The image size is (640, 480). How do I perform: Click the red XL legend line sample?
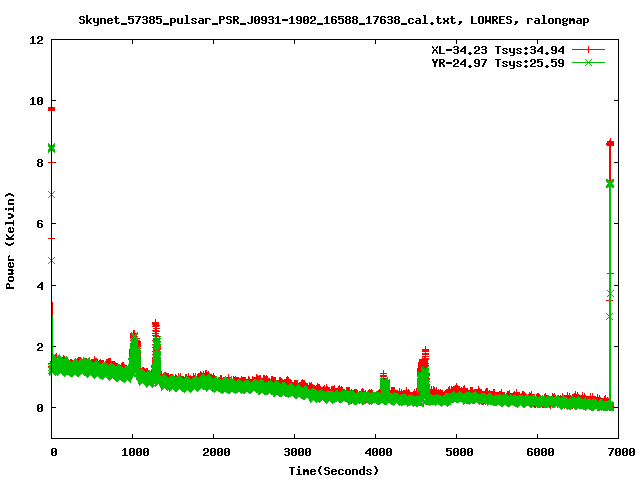[588, 50]
